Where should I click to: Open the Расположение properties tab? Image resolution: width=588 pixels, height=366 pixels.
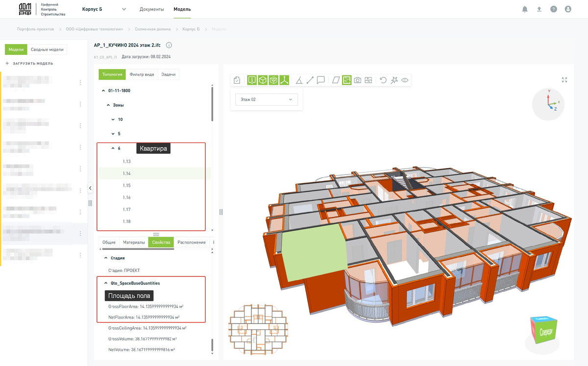pyautogui.click(x=192, y=243)
